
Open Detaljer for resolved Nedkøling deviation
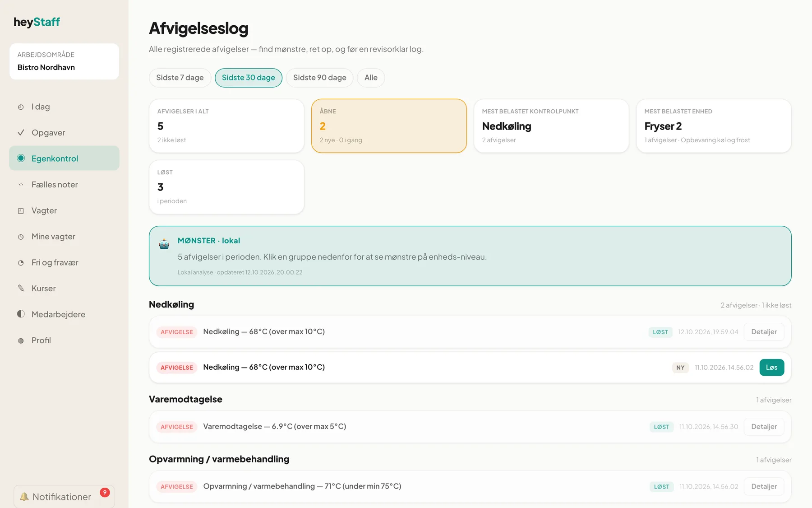(764, 332)
